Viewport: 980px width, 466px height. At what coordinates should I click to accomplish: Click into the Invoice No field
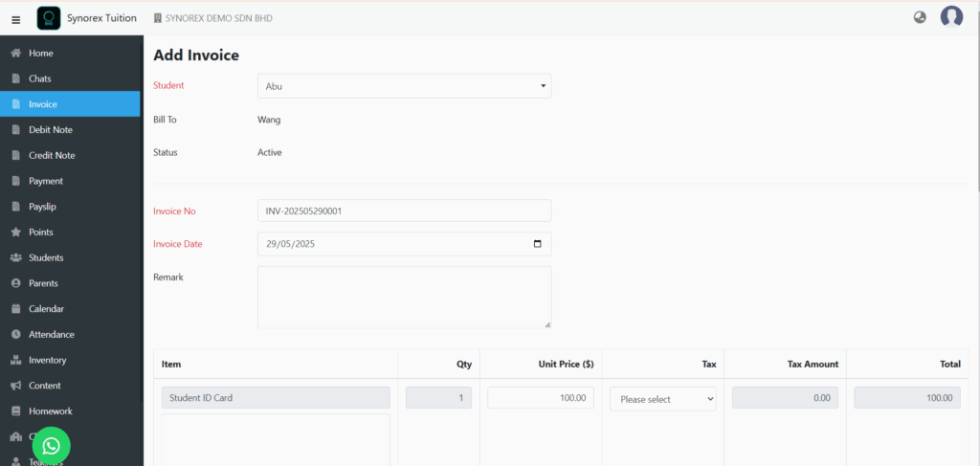click(x=405, y=211)
